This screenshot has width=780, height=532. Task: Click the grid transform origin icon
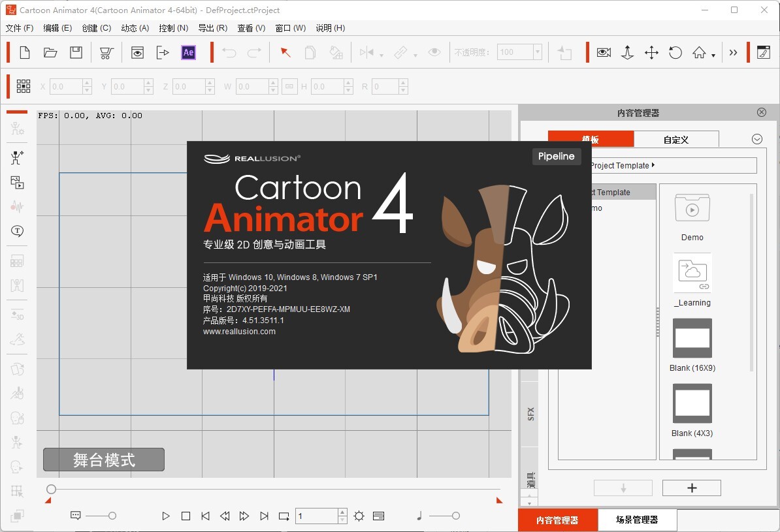coord(24,86)
